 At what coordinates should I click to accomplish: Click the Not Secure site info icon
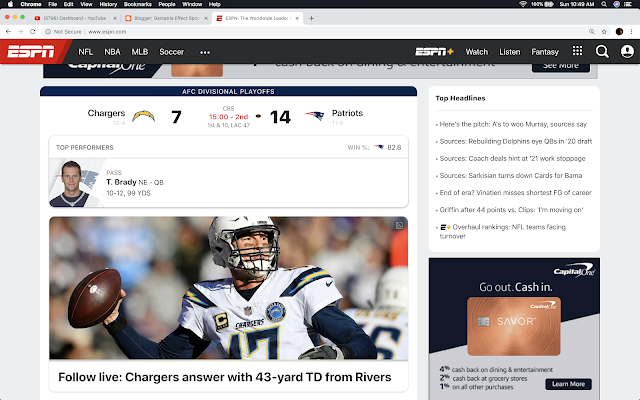coord(48,31)
